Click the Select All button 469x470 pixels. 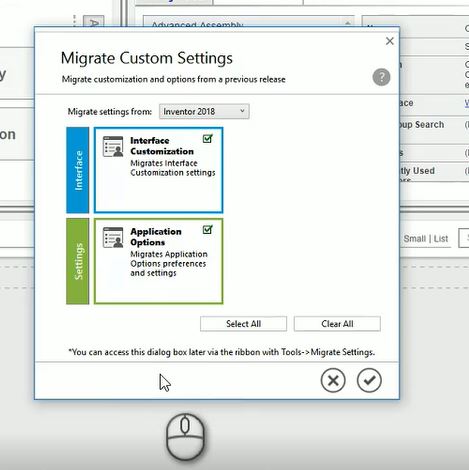[243, 324]
